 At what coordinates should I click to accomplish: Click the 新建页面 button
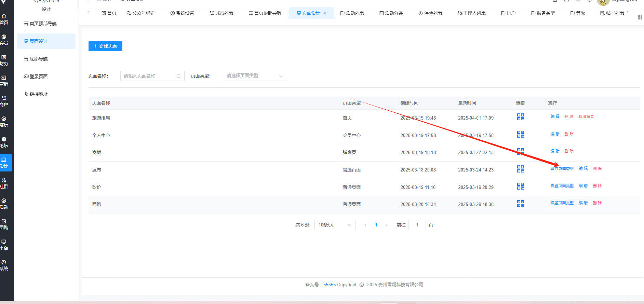click(105, 46)
